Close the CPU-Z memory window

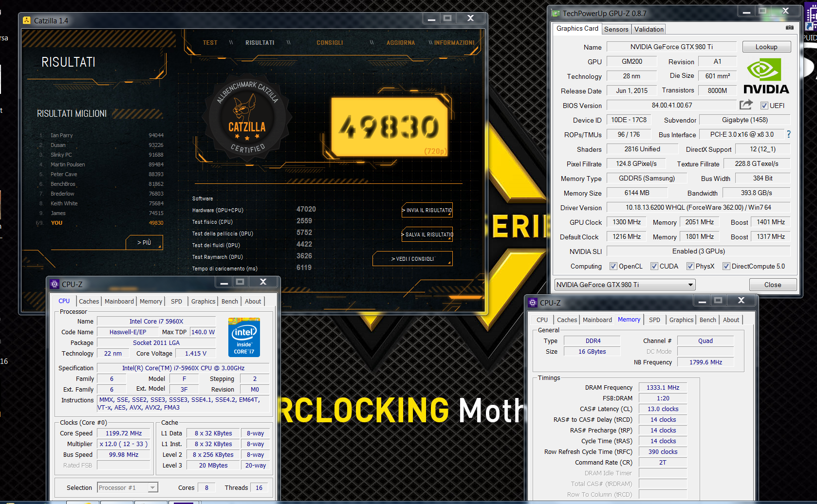click(x=741, y=301)
